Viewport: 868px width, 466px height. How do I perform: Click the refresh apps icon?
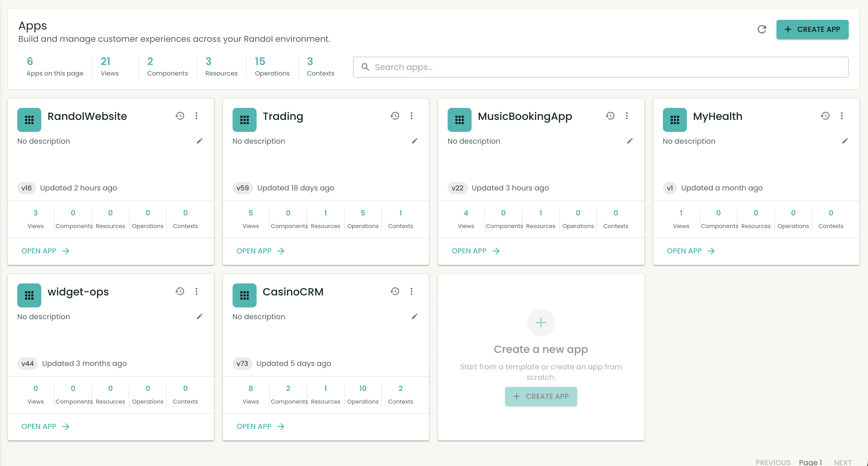(762, 29)
